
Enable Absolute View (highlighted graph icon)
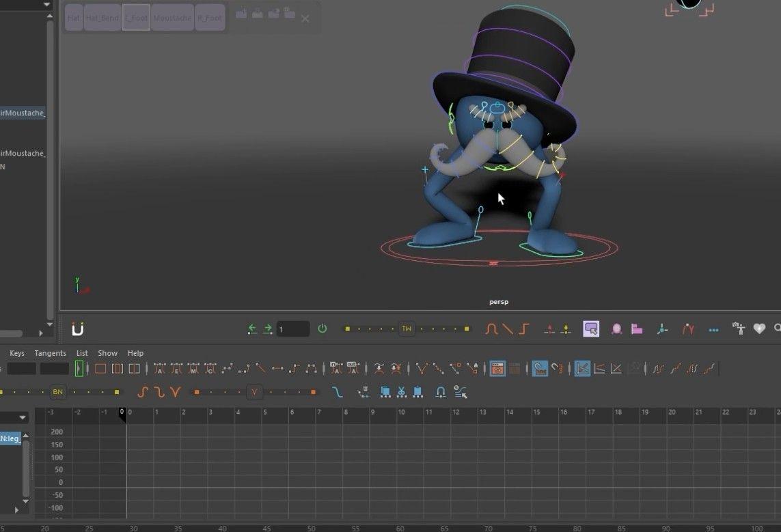coord(581,369)
